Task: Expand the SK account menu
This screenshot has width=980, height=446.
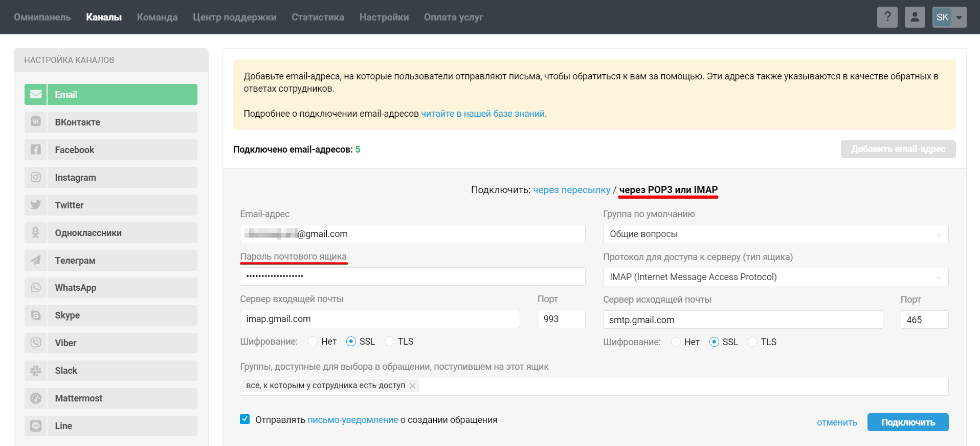Action: point(949,17)
